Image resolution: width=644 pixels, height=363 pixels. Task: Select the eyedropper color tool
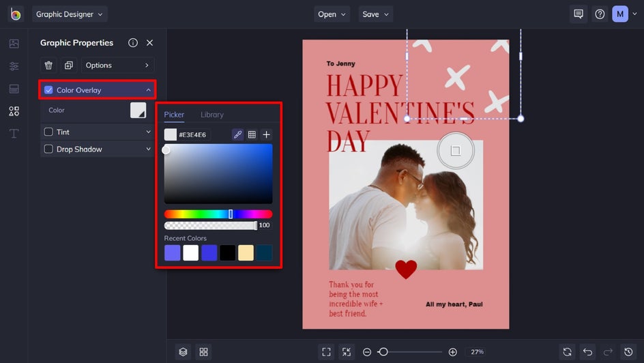tap(237, 134)
